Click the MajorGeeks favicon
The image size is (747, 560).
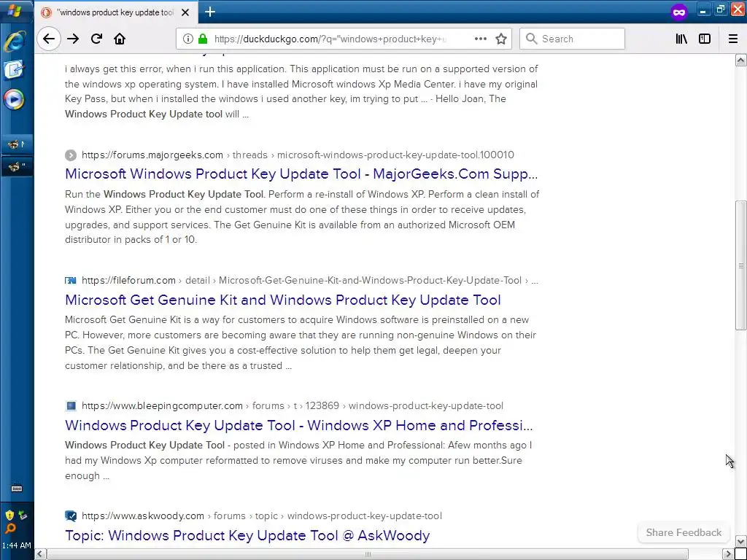click(x=71, y=155)
